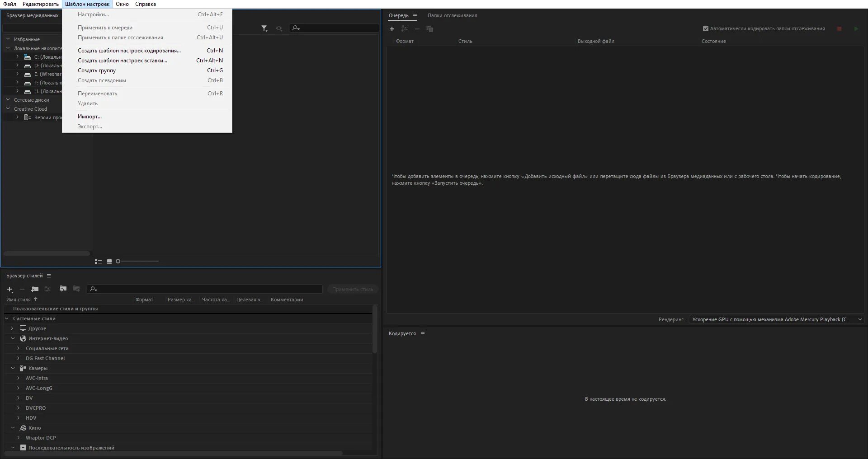868x459 pixels.
Task: Open the Кодируется panel menu icon
Action: pyautogui.click(x=423, y=334)
